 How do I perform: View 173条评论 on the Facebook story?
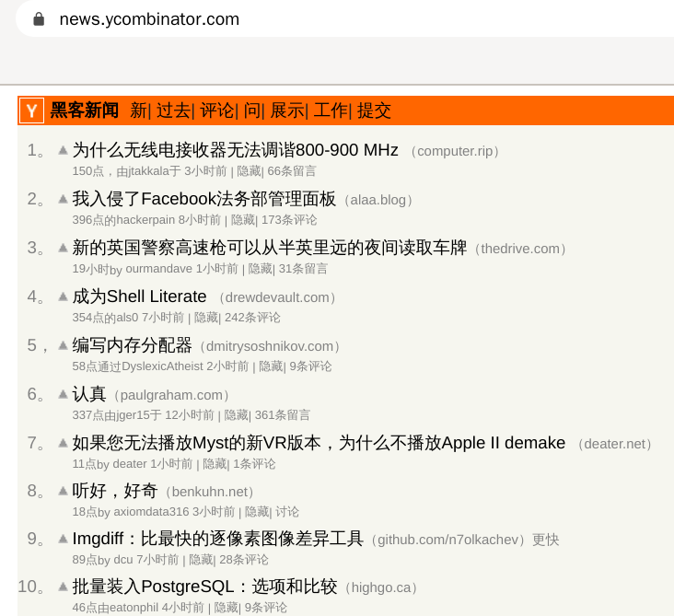pos(289,220)
